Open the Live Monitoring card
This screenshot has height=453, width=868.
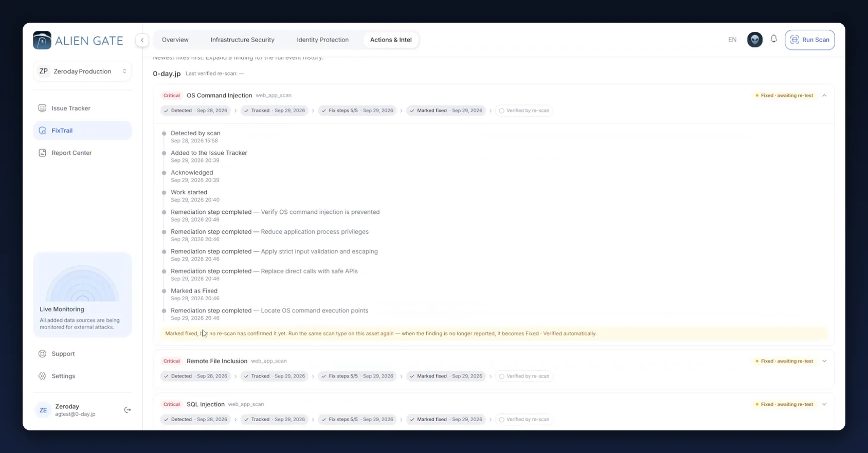tap(82, 295)
